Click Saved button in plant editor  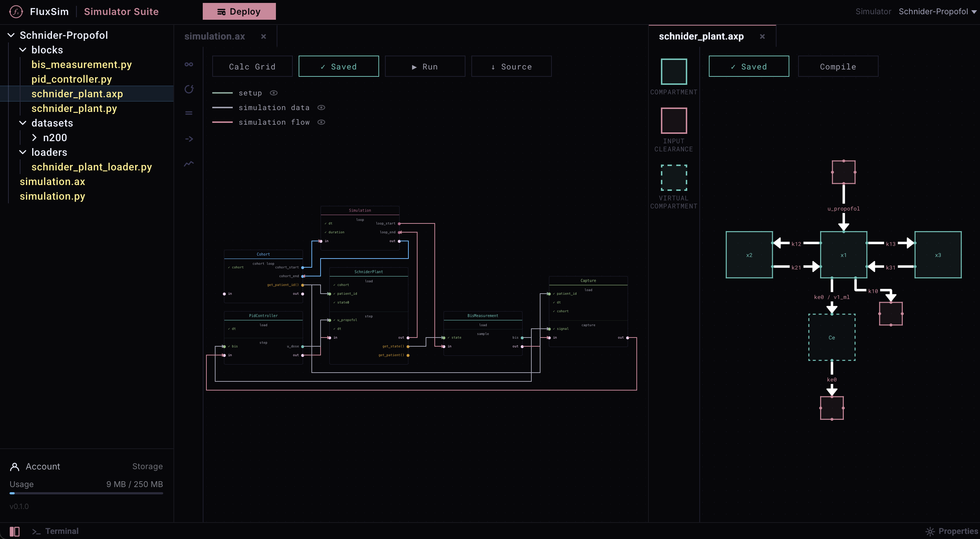pyautogui.click(x=749, y=67)
